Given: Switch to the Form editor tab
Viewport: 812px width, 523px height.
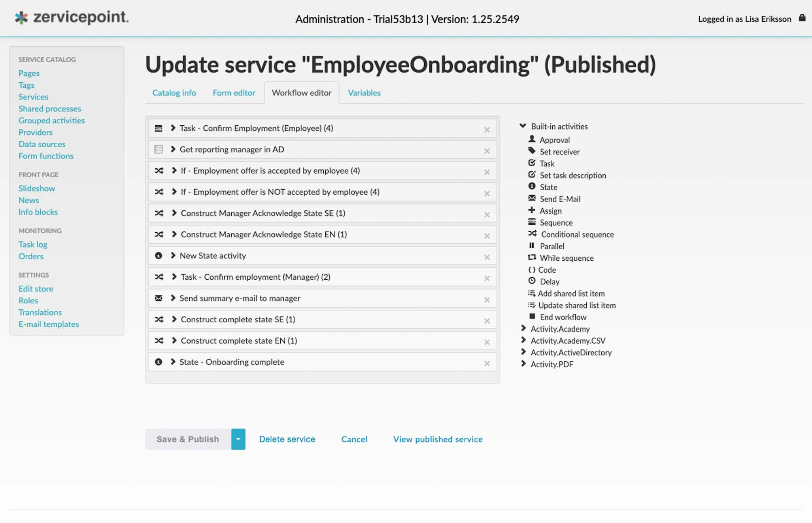Looking at the screenshot, I should click(x=234, y=93).
